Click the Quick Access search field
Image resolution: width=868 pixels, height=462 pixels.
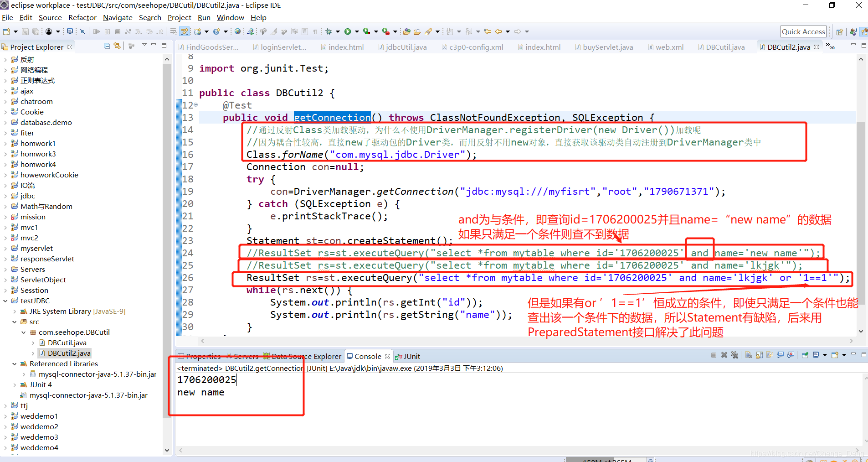803,31
